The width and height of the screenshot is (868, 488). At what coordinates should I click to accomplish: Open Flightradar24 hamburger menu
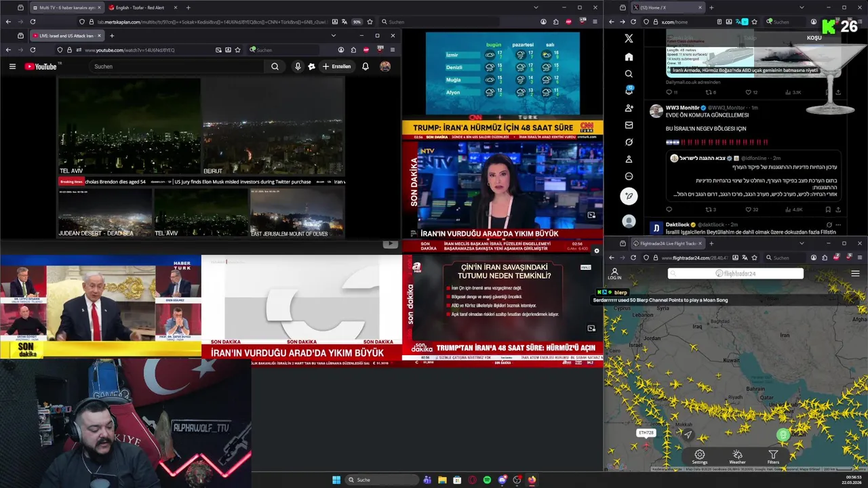[855, 274]
